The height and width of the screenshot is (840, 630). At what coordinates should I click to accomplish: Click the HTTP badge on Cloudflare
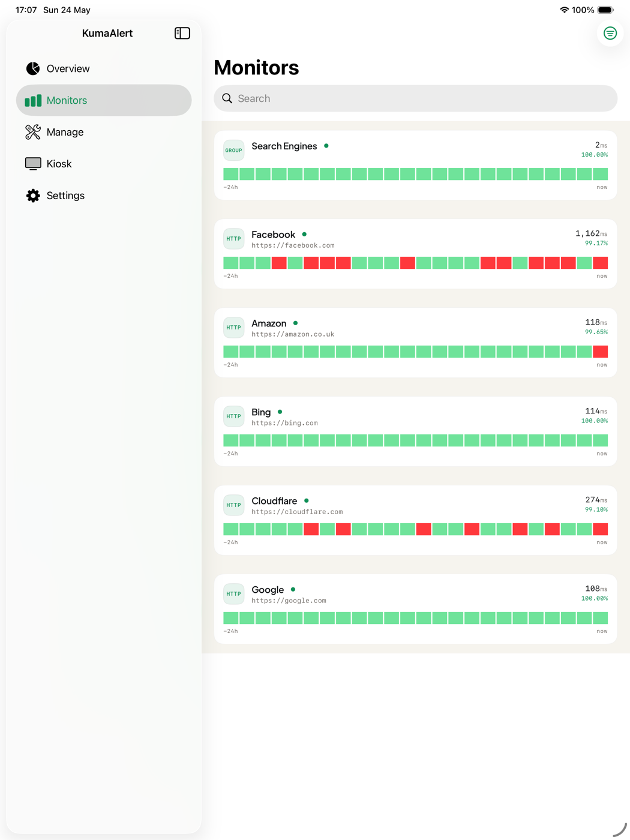tap(234, 505)
